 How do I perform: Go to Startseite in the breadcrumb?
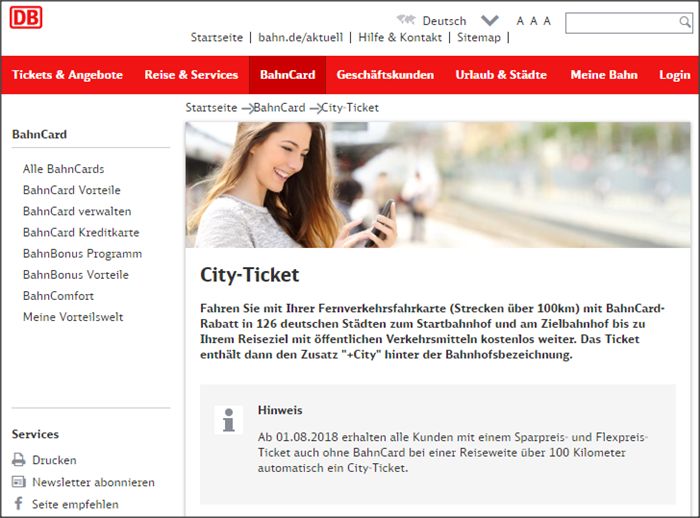(211, 108)
